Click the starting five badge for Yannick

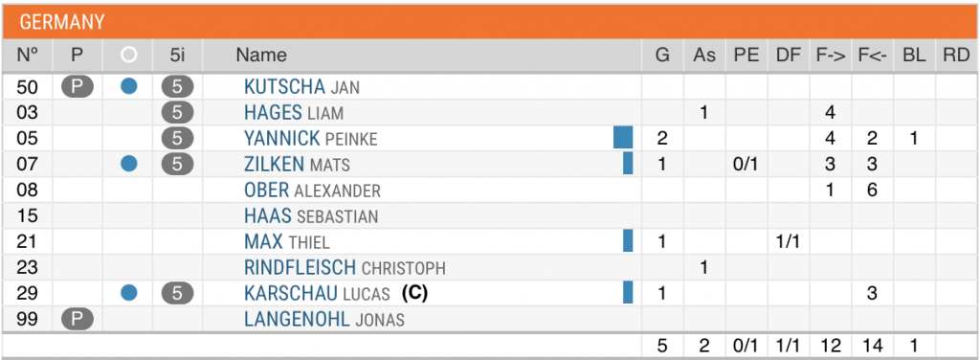[x=177, y=138]
